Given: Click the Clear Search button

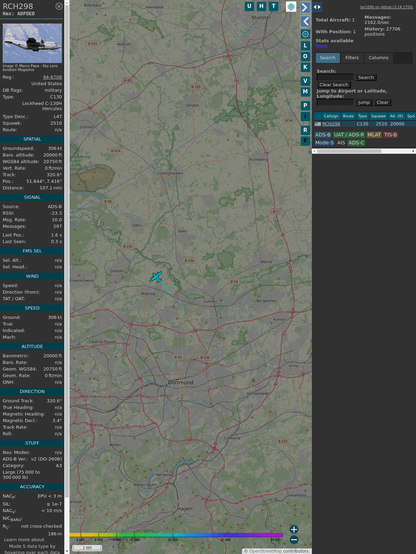Looking at the screenshot, I should point(334,85).
